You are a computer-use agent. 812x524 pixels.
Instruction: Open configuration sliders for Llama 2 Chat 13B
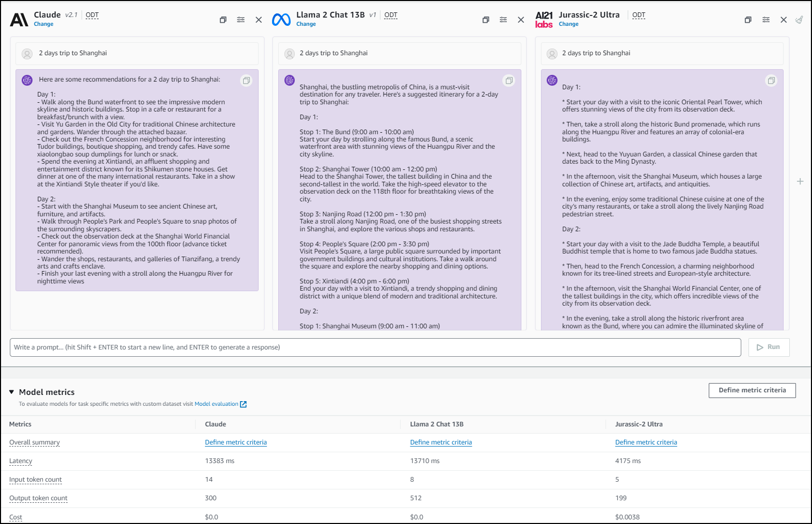click(x=503, y=20)
